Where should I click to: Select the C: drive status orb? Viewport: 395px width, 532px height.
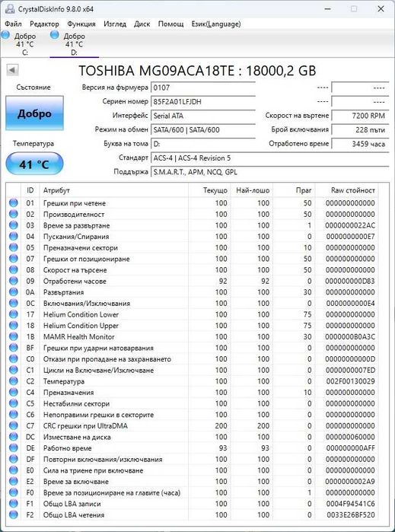pyautogui.click(x=5, y=34)
